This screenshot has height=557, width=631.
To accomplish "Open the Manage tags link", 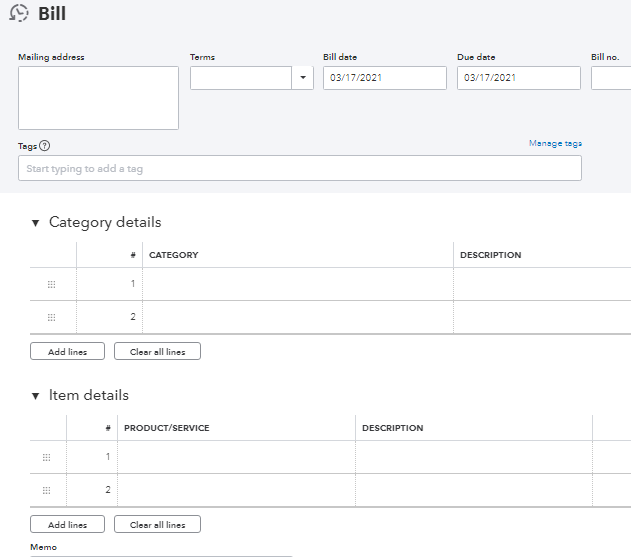I will (555, 144).
